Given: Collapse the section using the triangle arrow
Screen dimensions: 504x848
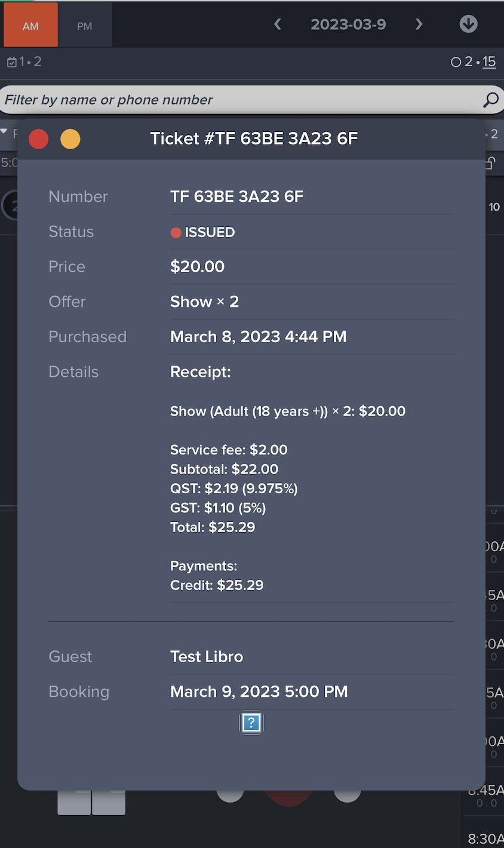Looking at the screenshot, I should tap(4, 131).
